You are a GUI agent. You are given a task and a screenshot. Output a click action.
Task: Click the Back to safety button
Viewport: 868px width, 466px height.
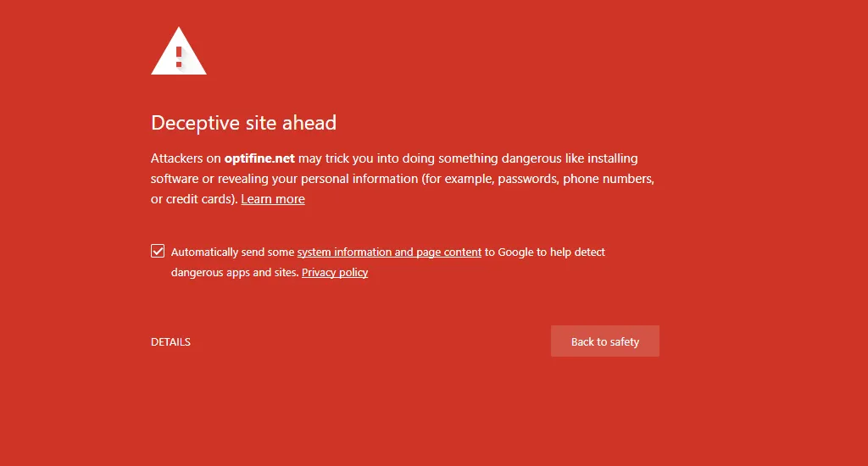(x=605, y=341)
